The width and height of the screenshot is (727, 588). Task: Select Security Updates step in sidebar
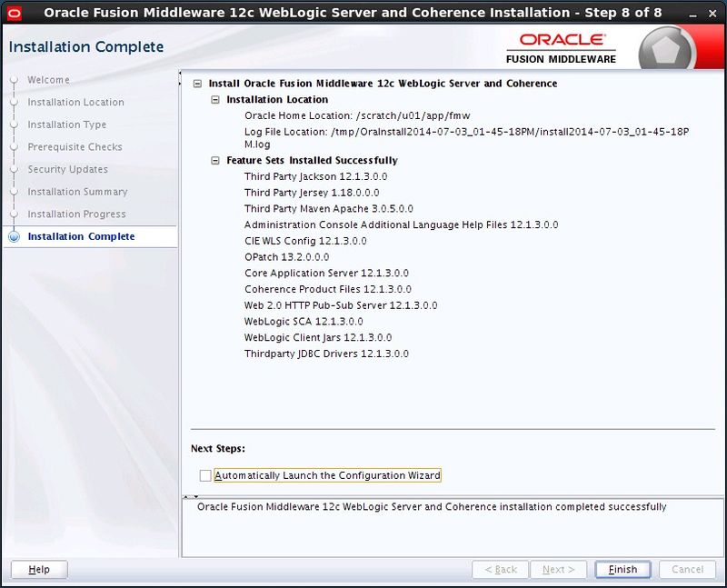67,169
